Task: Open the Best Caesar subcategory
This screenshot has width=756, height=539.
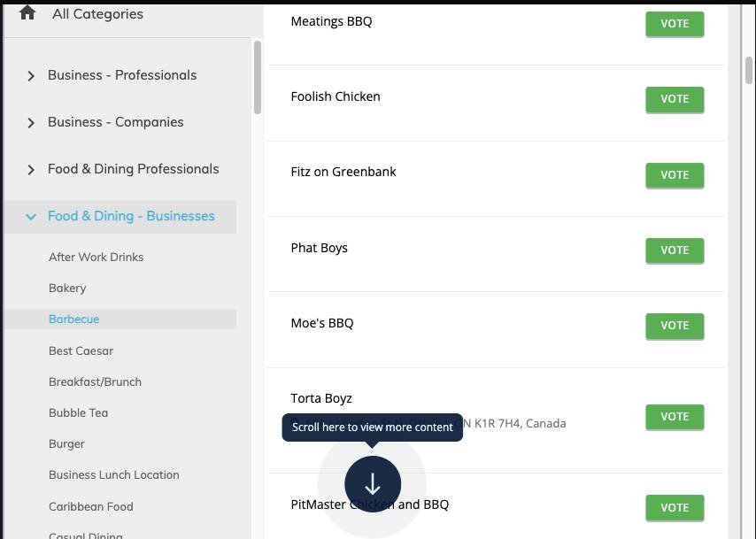Action: pos(81,351)
